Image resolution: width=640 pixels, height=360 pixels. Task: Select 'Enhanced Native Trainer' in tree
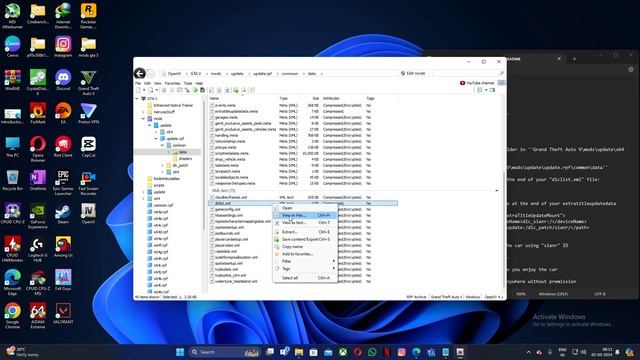click(173, 105)
